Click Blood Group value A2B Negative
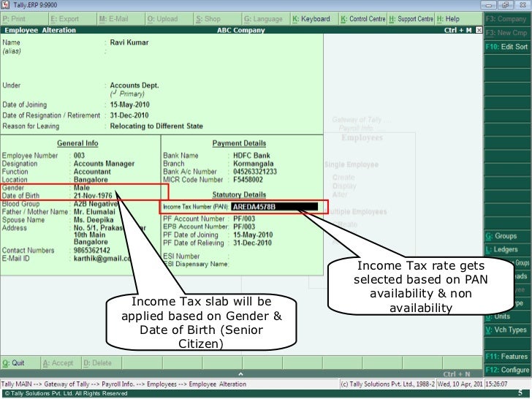 click(96, 204)
